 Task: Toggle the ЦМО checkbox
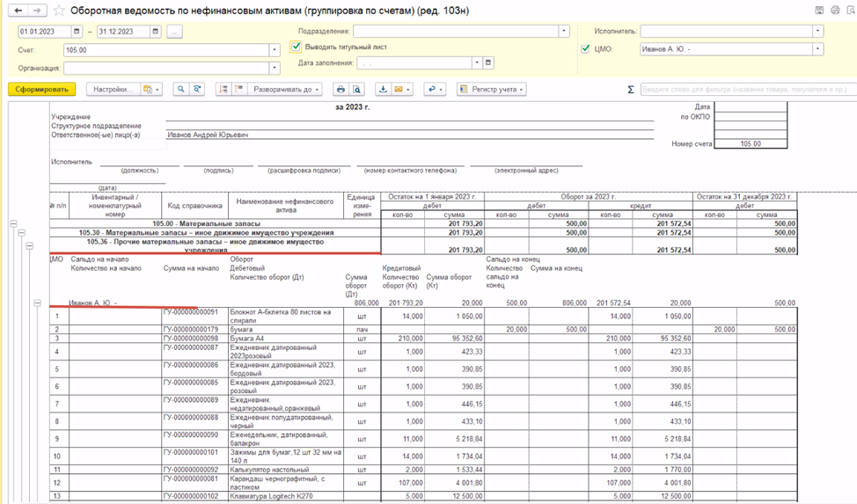(x=585, y=49)
